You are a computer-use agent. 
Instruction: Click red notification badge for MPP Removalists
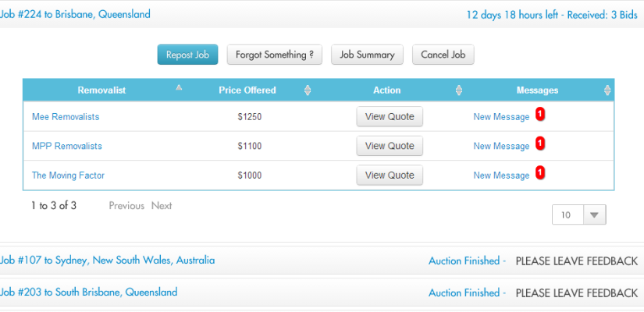pyautogui.click(x=540, y=144)
